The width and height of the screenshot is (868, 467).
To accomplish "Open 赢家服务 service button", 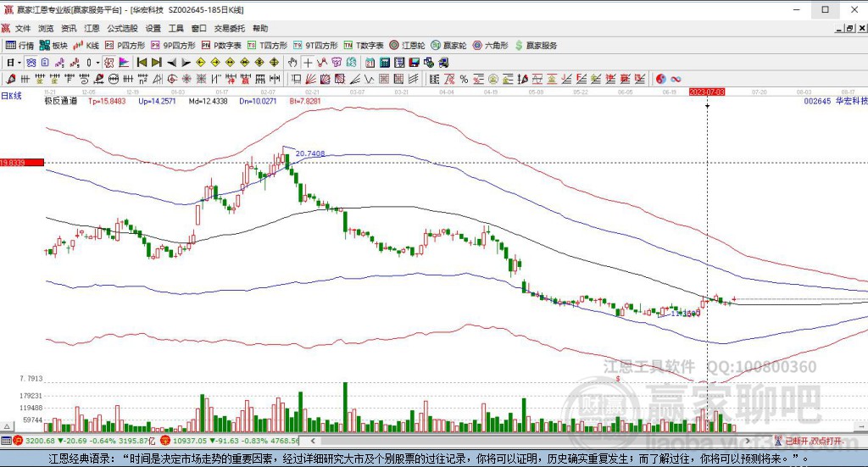I will [x=536, y=46].
